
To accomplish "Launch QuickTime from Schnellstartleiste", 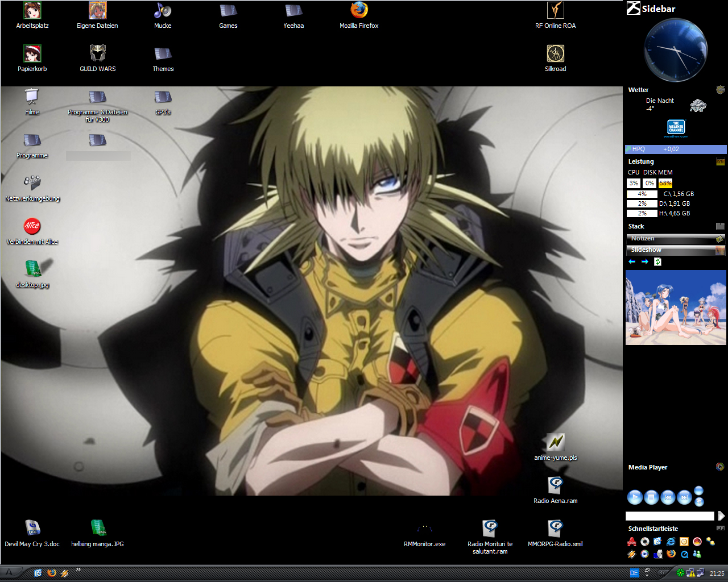I will click(684, 554).
